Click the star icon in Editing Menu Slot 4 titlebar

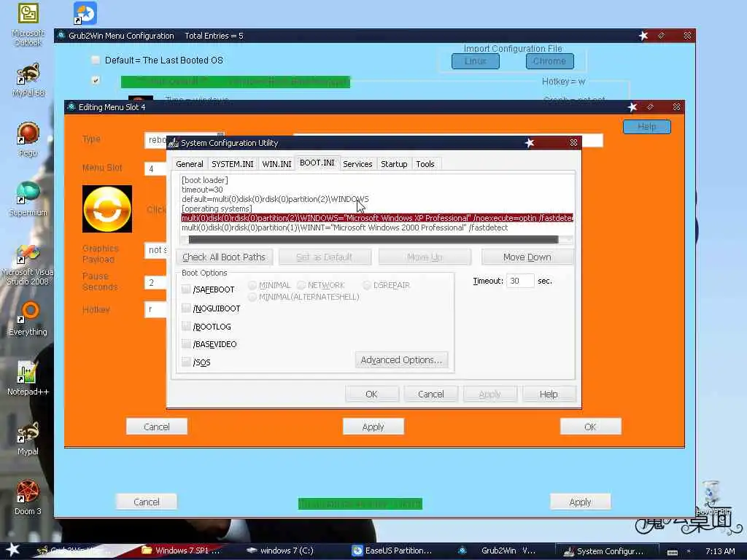tap(632, 107)
